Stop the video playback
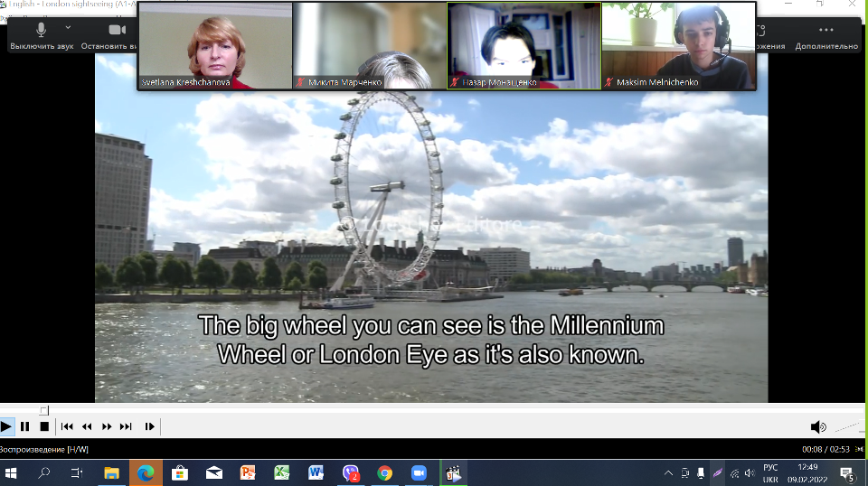868x486 pixels. click(44, 426)
